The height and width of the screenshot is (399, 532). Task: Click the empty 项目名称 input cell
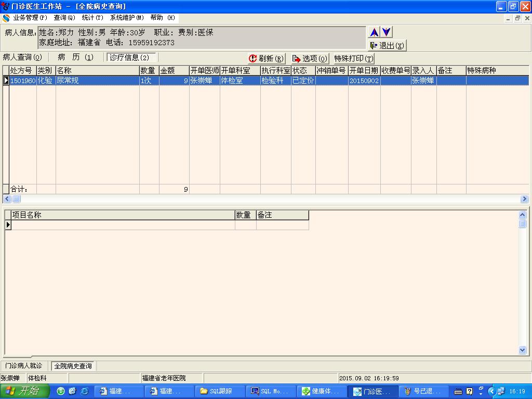(123, 225)
